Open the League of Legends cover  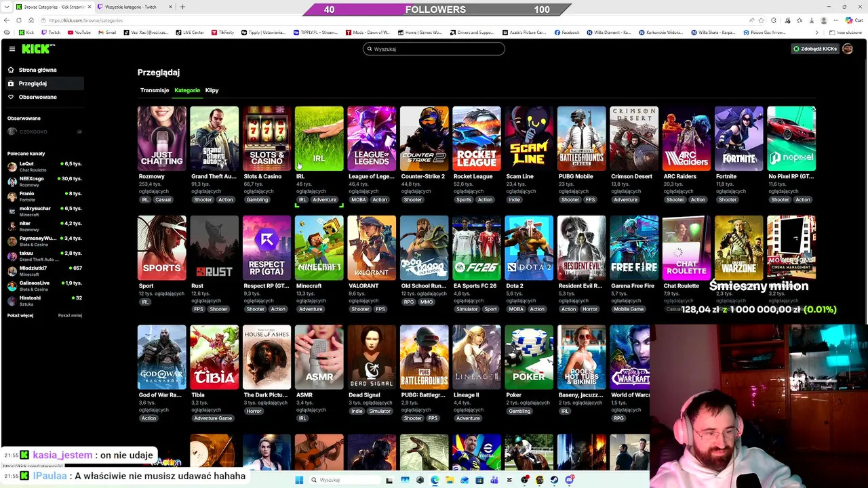click(372, 138)
